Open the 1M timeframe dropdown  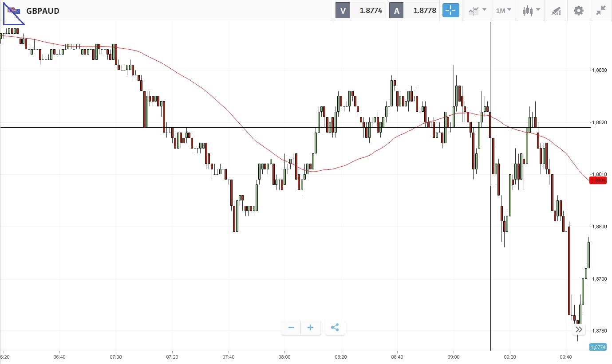coord(503,11)
